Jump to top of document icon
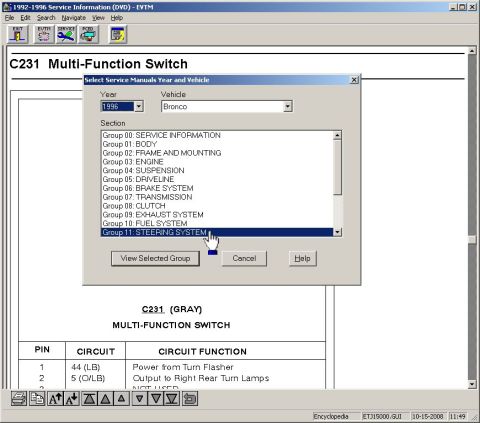 pos(89,399)
